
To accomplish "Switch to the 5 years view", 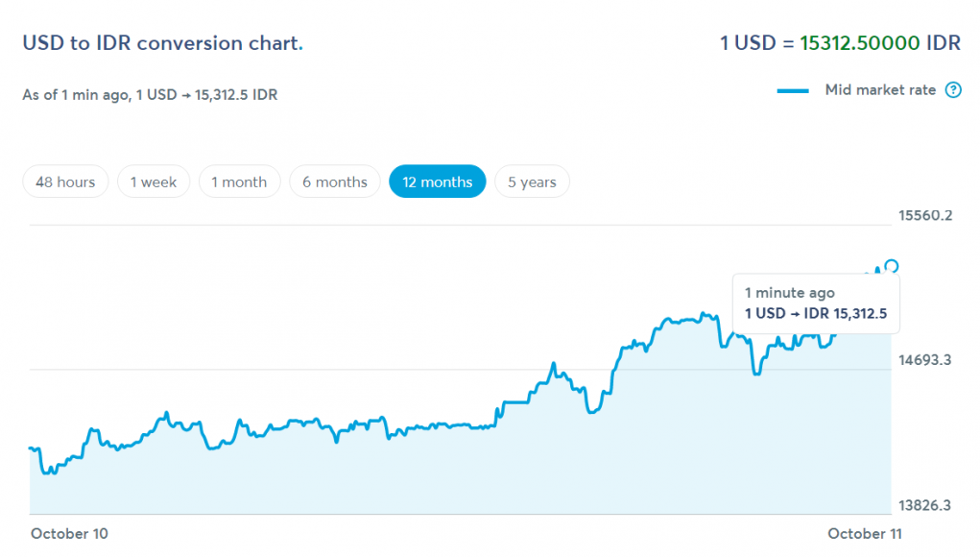I will point(532,182).
